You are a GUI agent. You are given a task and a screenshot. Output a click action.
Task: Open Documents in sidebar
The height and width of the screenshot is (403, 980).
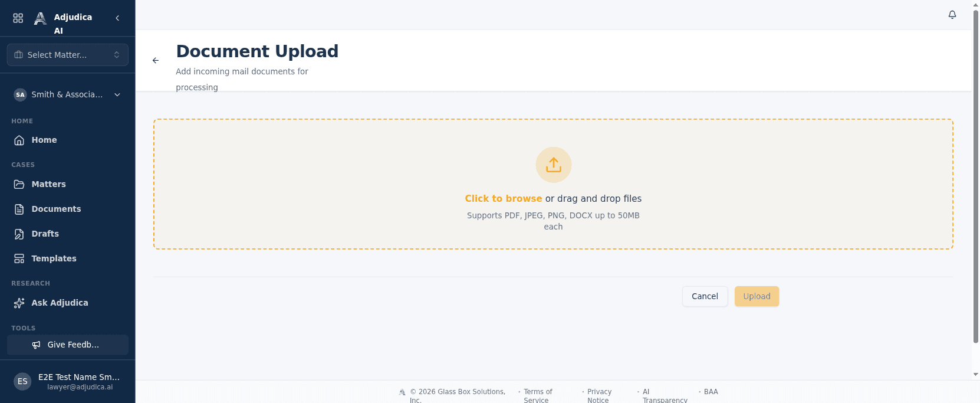pyautogui.click(x=68, y=209)
